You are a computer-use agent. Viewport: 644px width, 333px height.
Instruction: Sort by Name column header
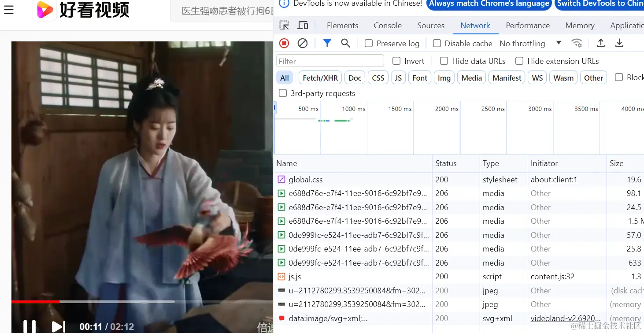(353, 163)
